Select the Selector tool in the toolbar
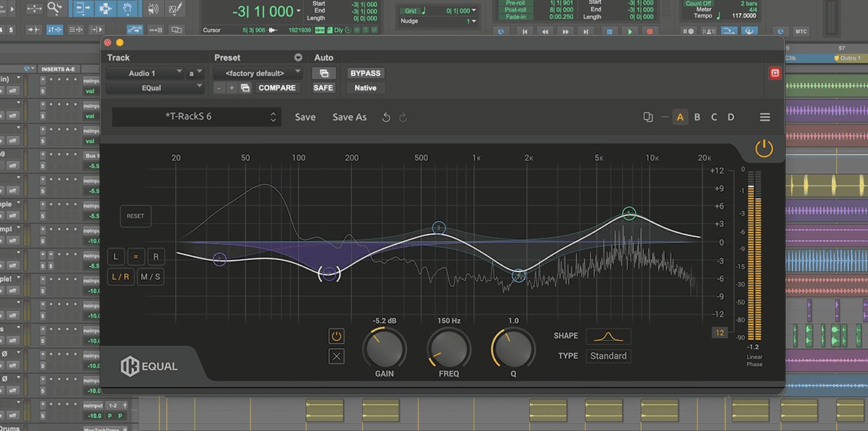 coord(104,8)
